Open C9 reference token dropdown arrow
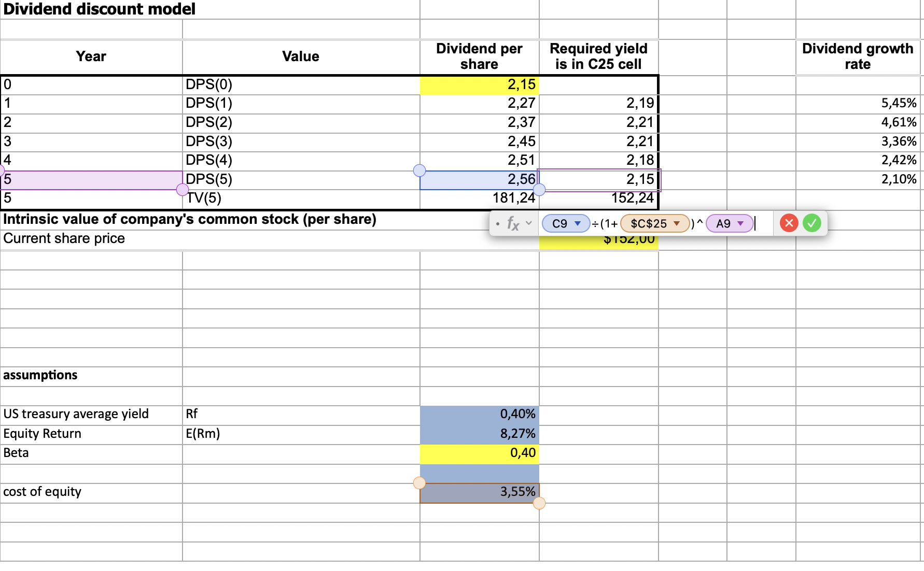Image resolution: width=924 pixels, height=571 pixels. coord(578,223)
